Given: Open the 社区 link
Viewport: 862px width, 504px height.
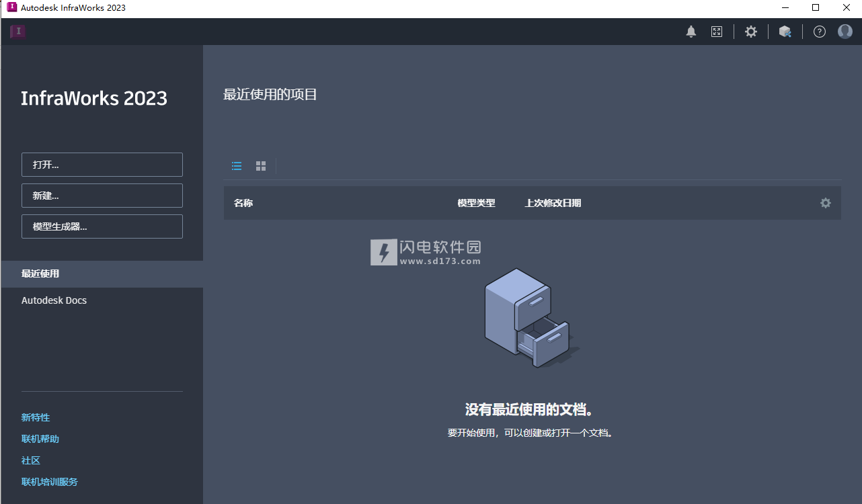Looking at the screenshot, I should point(31,460).
